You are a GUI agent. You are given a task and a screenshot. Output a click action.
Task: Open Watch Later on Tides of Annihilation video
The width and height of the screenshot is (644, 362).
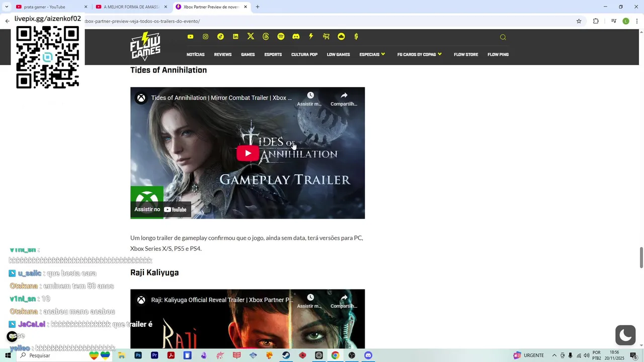pyautogui.click(x=309, y=99)
